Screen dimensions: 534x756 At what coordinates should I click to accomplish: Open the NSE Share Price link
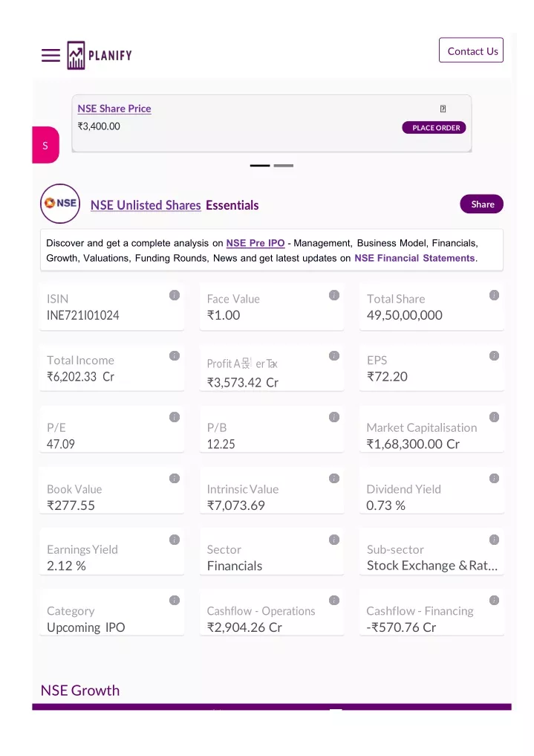114,109
